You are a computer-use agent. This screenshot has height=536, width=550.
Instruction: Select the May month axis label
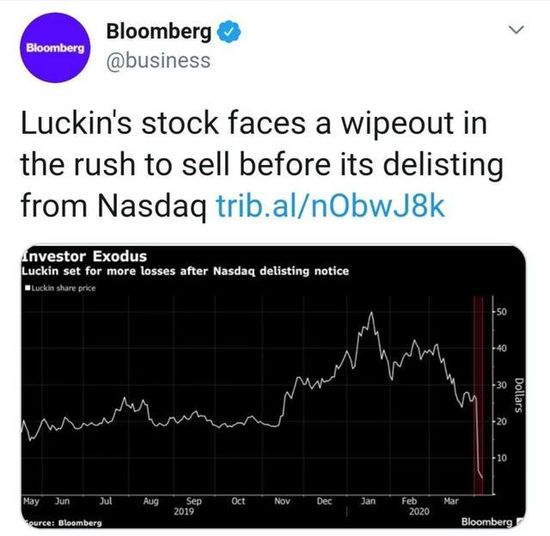[x=31, y=501]
